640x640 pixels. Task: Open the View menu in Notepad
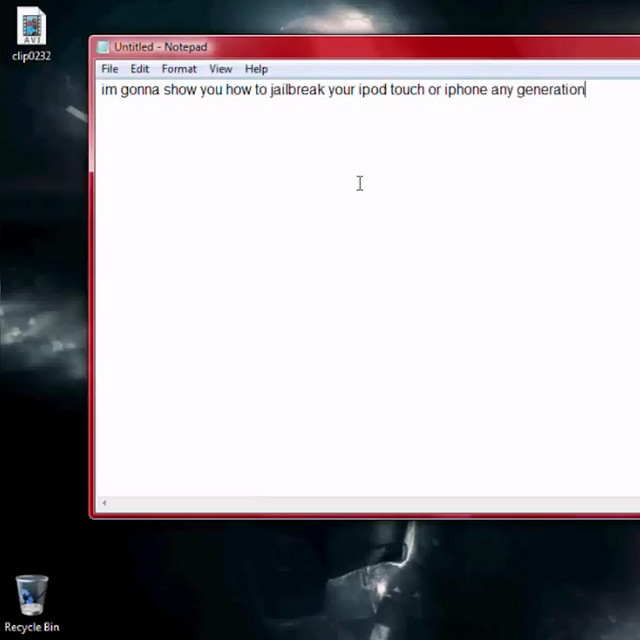(x=220, y=69)
